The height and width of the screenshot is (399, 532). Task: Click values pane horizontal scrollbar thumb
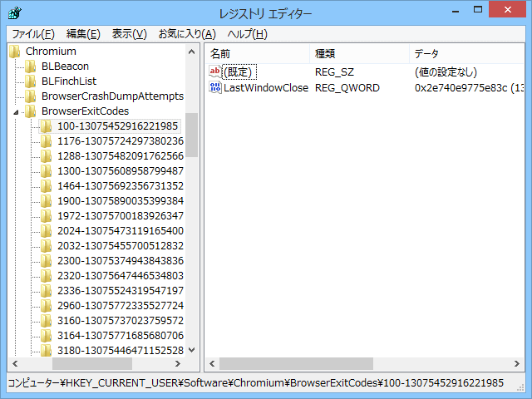[296, 364]
